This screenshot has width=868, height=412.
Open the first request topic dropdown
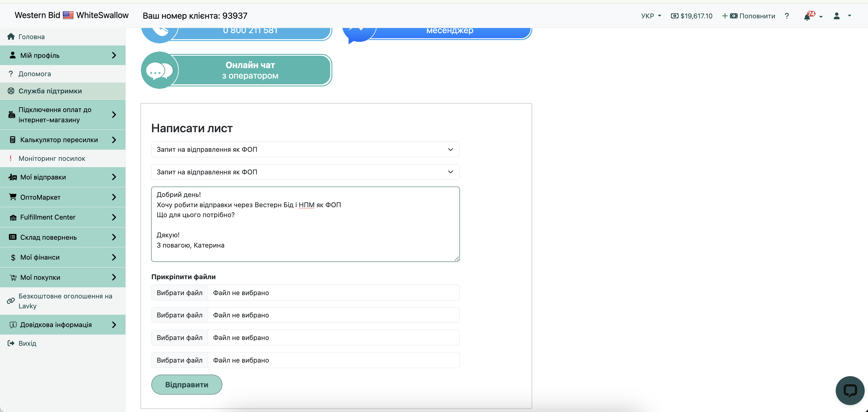point(305,149)
